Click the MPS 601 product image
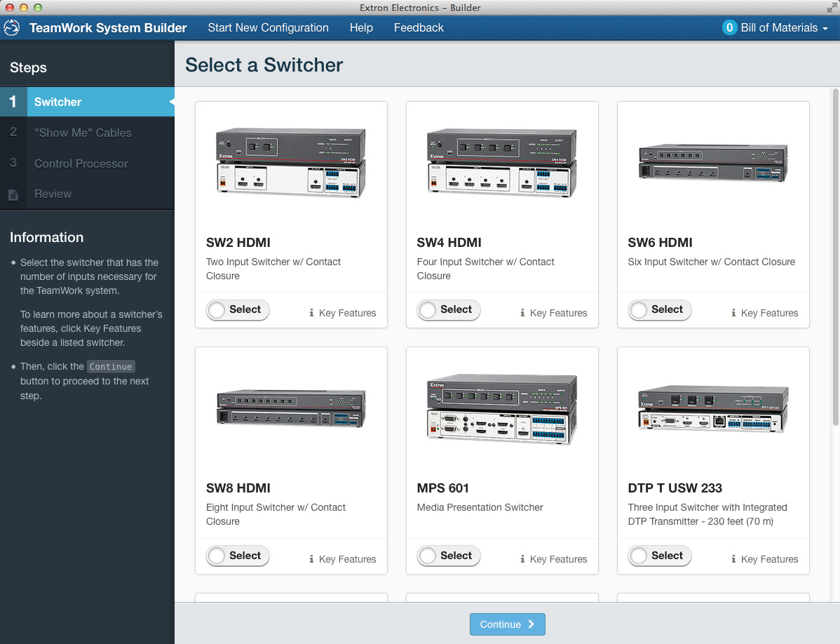The image size is (840, 644). click(x=502, y=409)
